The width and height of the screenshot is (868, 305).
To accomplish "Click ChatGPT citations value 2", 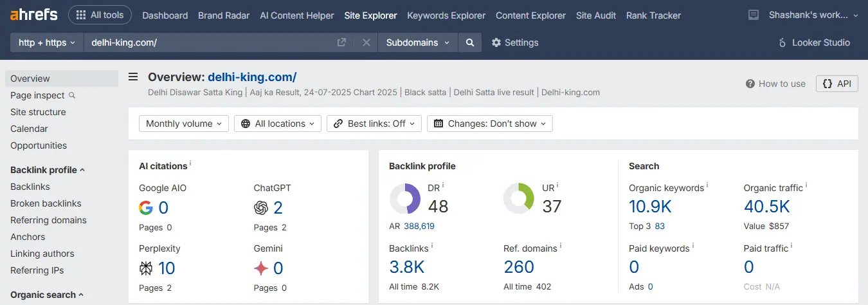I will [x=278, y=208].
